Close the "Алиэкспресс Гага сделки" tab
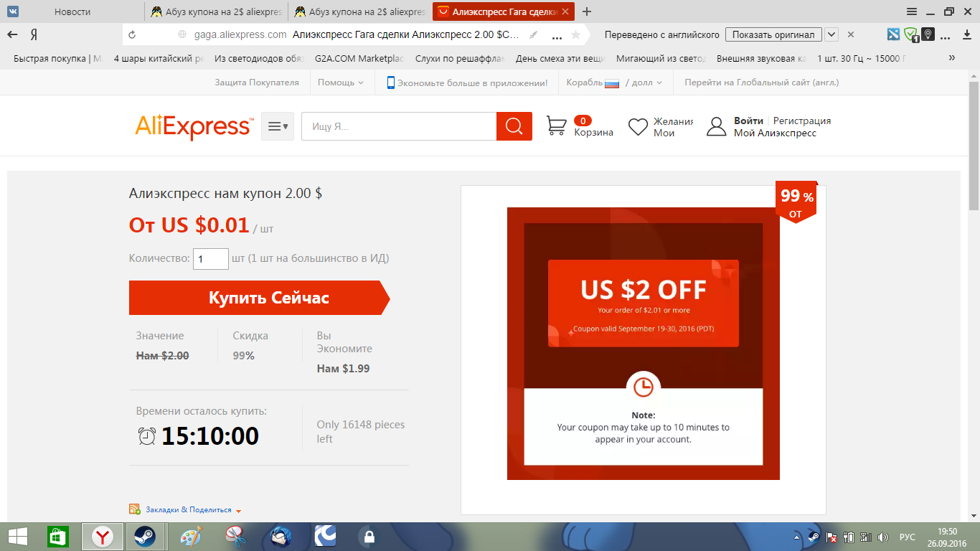The height and width of the screenshot is (551, 980). [x=566, y=11]
